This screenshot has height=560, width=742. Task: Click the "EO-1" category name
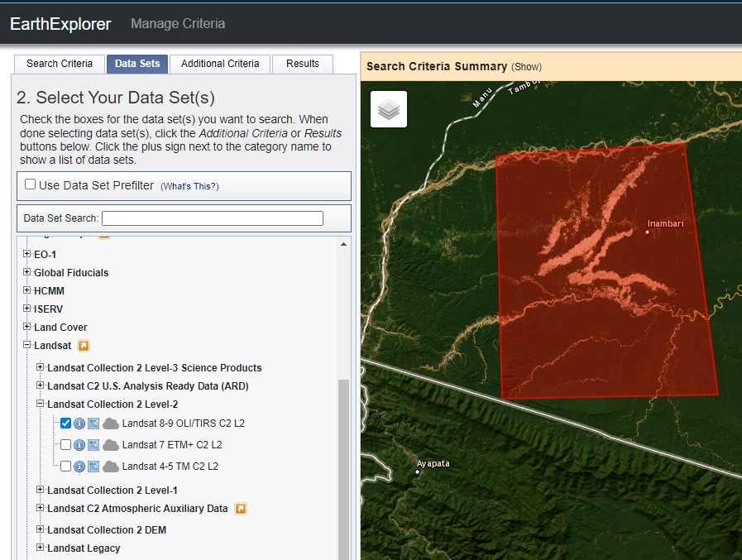point(45,255)
